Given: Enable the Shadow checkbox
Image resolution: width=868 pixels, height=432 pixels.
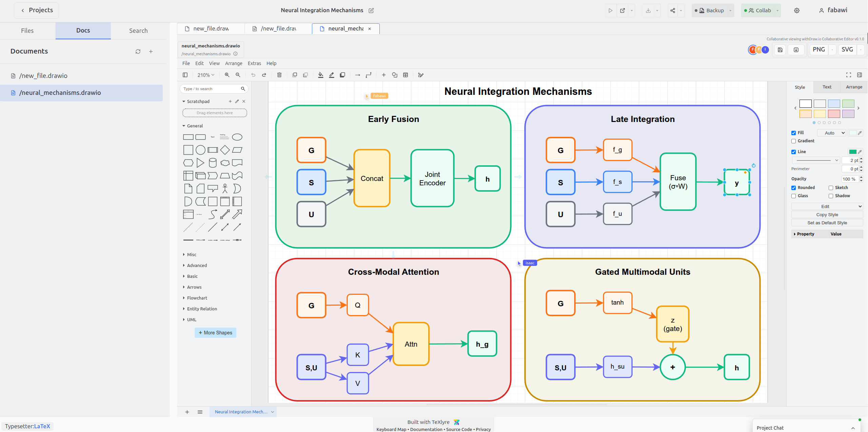Looking at the screenshot, I should (x=831, y=196).
